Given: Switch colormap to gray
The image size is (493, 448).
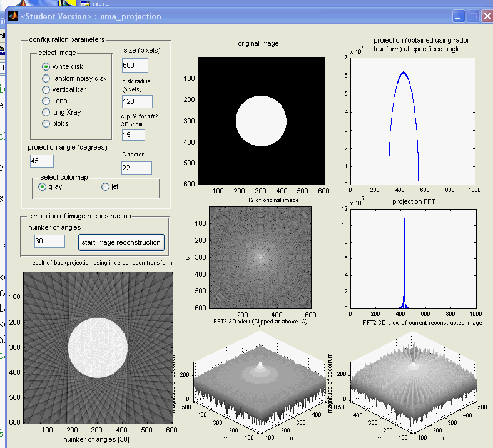Looking at the screenshot, I should [43, 186].
